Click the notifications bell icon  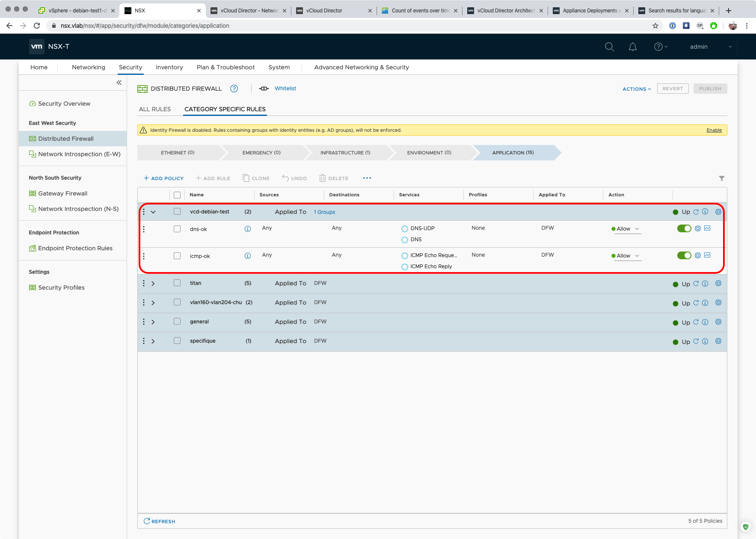tap(632, 47)
